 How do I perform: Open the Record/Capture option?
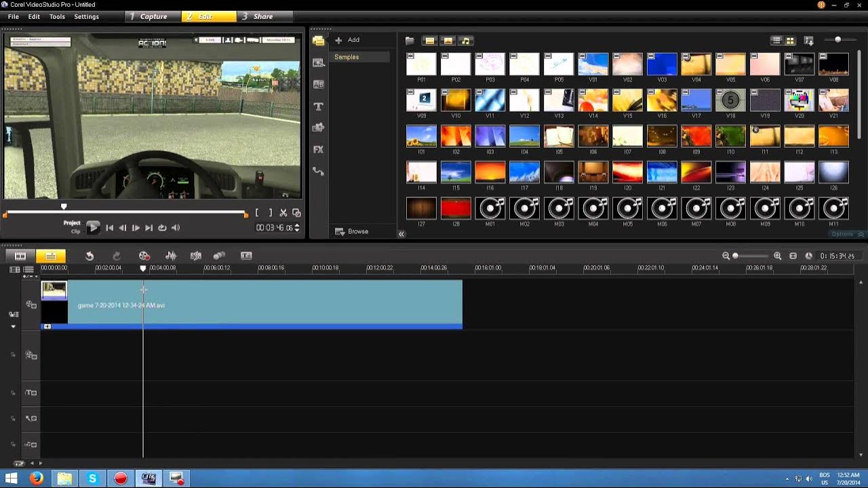click(144, 256)
